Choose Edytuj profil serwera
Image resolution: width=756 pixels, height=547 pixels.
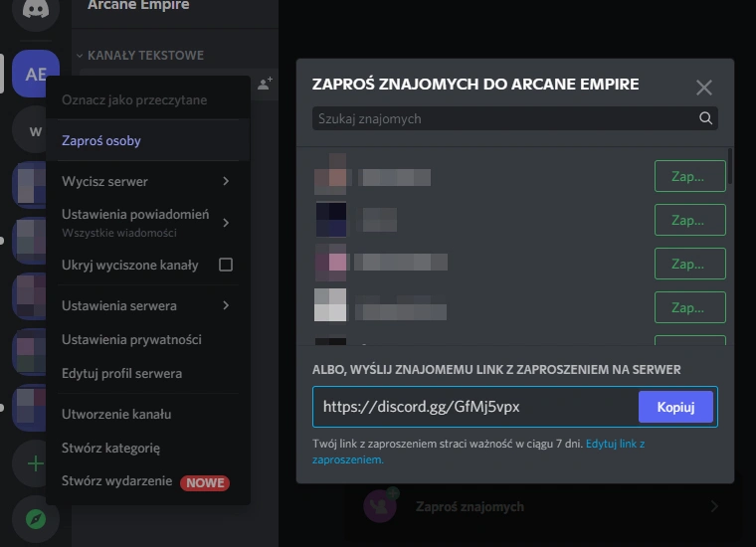pyautogui.click(x=148, y=374)
